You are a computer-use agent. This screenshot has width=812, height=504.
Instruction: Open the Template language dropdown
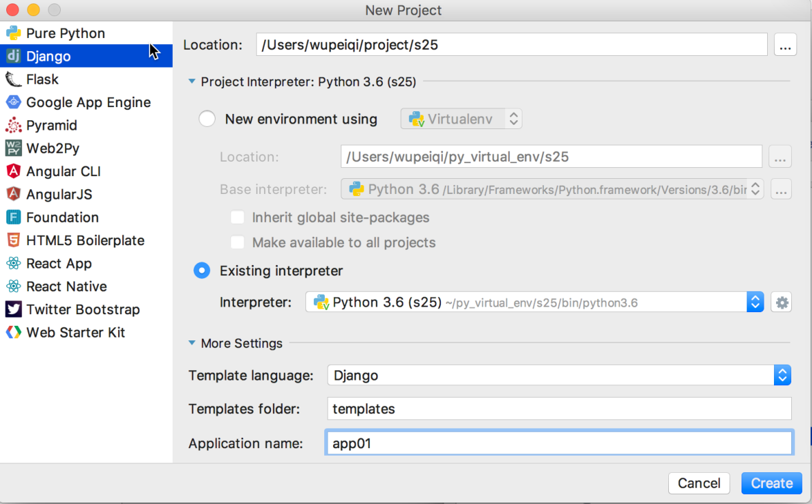[x=782, y=376]
